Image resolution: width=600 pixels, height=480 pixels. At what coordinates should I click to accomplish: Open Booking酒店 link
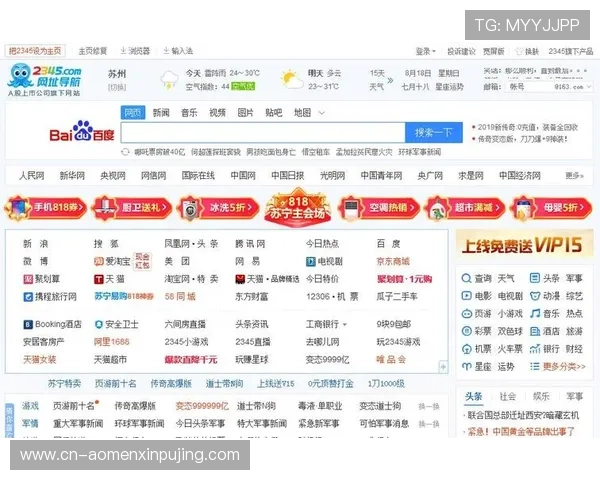coord(52,324)
